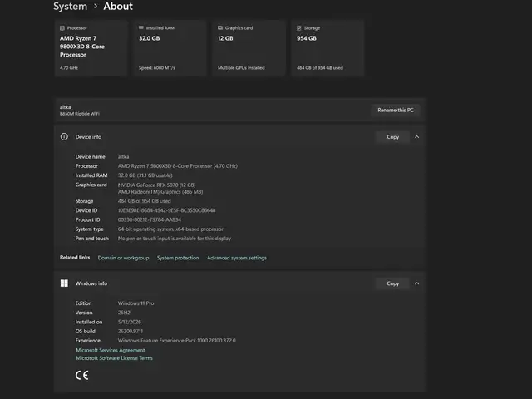The width and height of the screenshot is (532, 399).
Task: Open Domain or workgroup link
Action: tap(124, 258)
